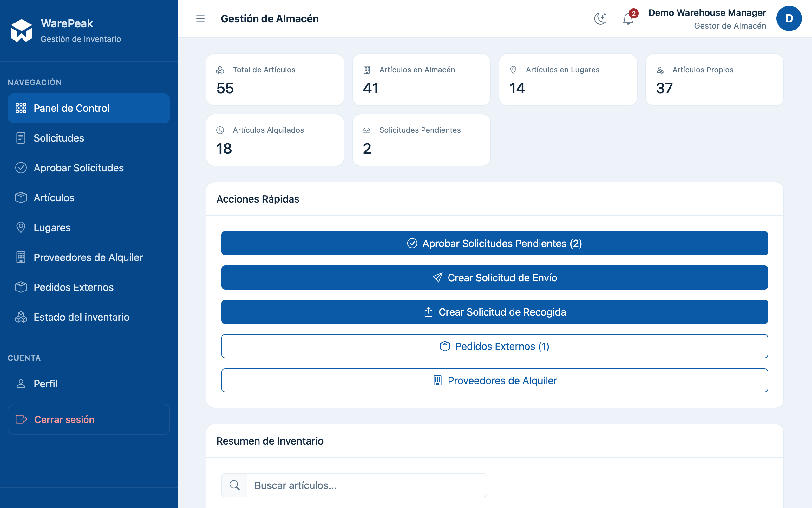The width and height of the screenshot is (812, 508).
Task: Click the Total de Artículos 55 card
Action: pyautogui.click(x=275, y=80)
